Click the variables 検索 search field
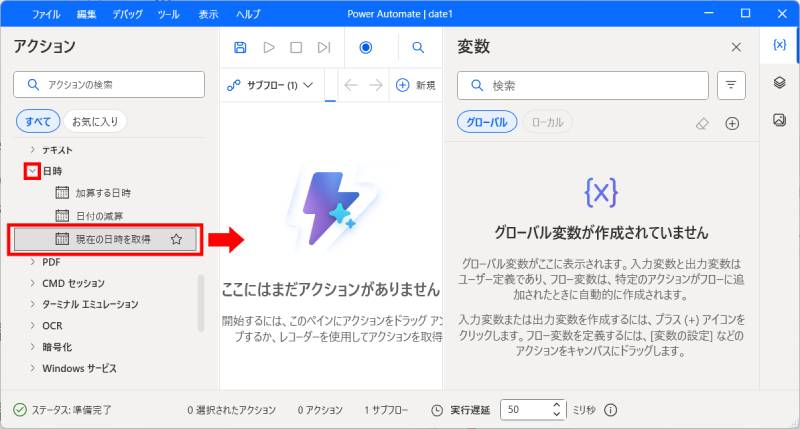This screenshot has width=800, height=429. tap(583, 85)
